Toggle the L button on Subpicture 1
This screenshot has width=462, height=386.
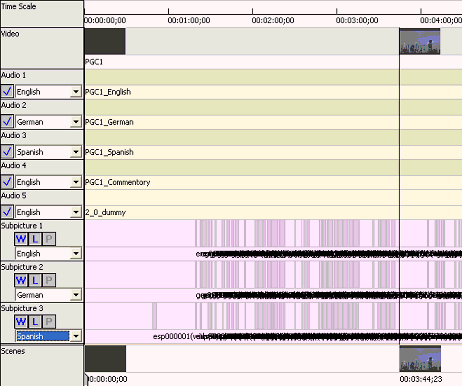35,239
